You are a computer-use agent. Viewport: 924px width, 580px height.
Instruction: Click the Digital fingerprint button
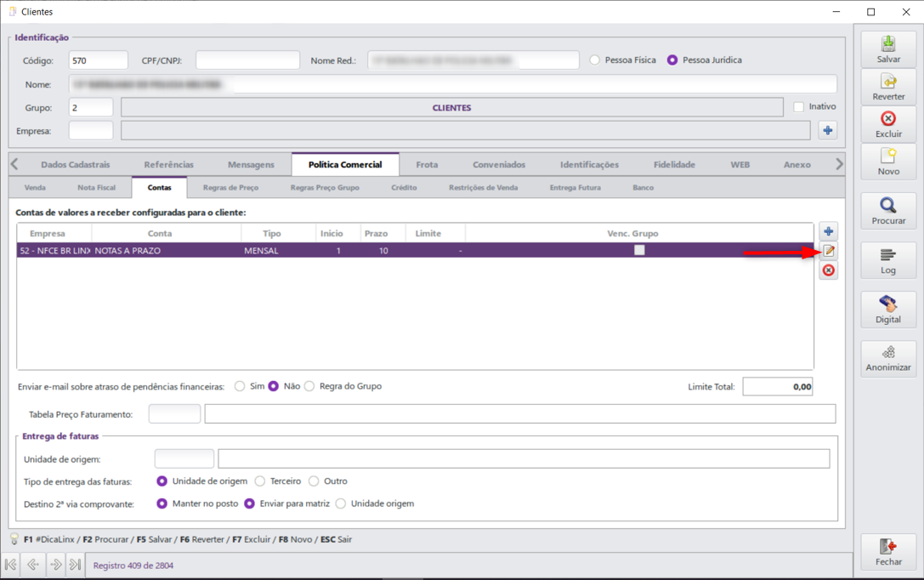click(x=888, y=310)
